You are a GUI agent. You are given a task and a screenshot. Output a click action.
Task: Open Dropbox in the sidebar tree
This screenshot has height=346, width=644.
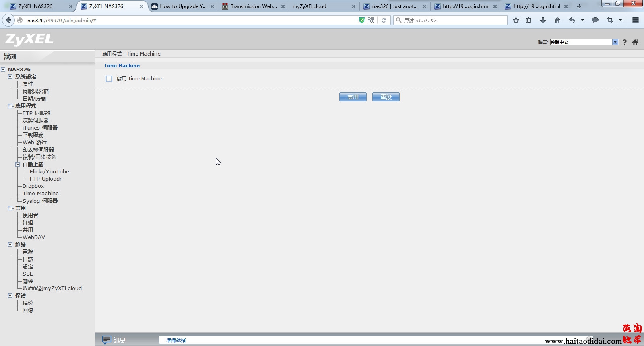click(x=33, y=186)
